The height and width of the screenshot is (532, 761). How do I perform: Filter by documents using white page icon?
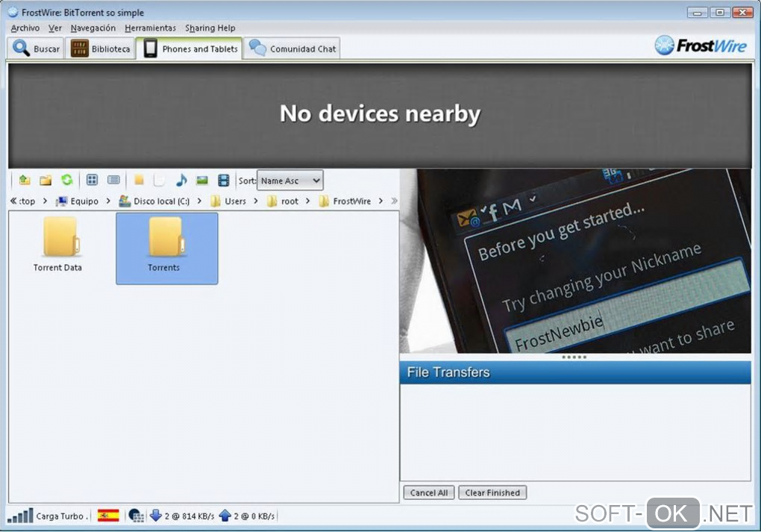point(159,181)
